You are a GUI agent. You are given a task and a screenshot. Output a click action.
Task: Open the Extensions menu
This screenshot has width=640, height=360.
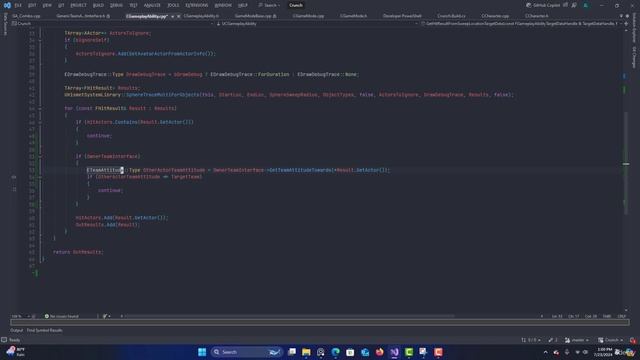(197, 5)
